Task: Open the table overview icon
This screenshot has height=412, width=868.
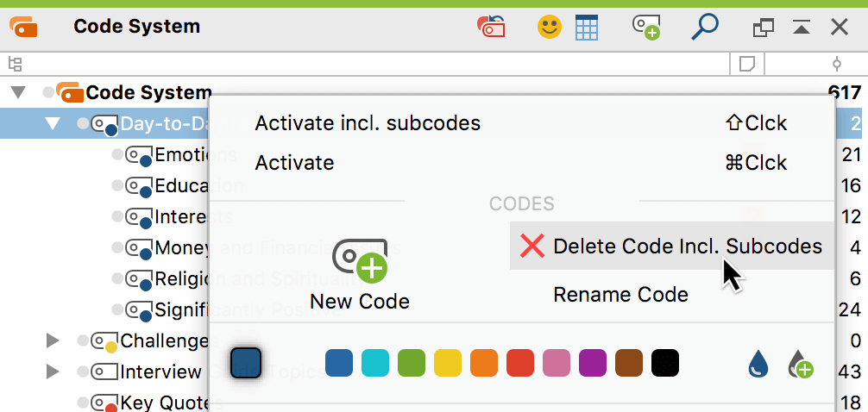Action: (x=587, y=27)
